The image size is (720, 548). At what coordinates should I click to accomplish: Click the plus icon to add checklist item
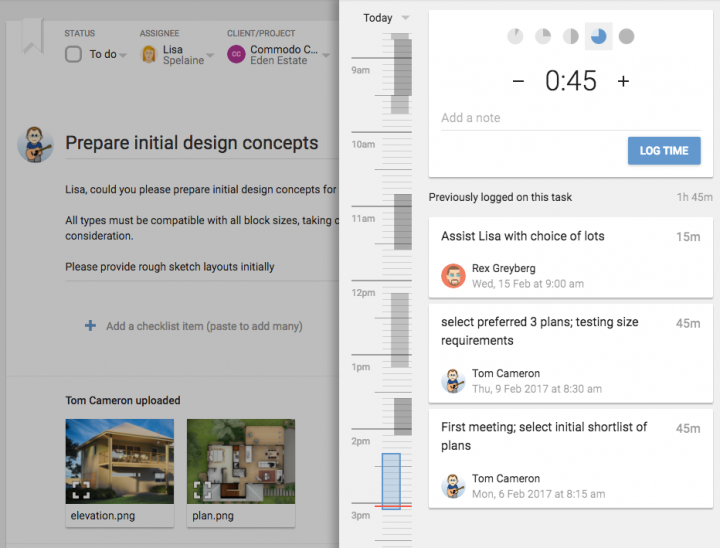90,326
